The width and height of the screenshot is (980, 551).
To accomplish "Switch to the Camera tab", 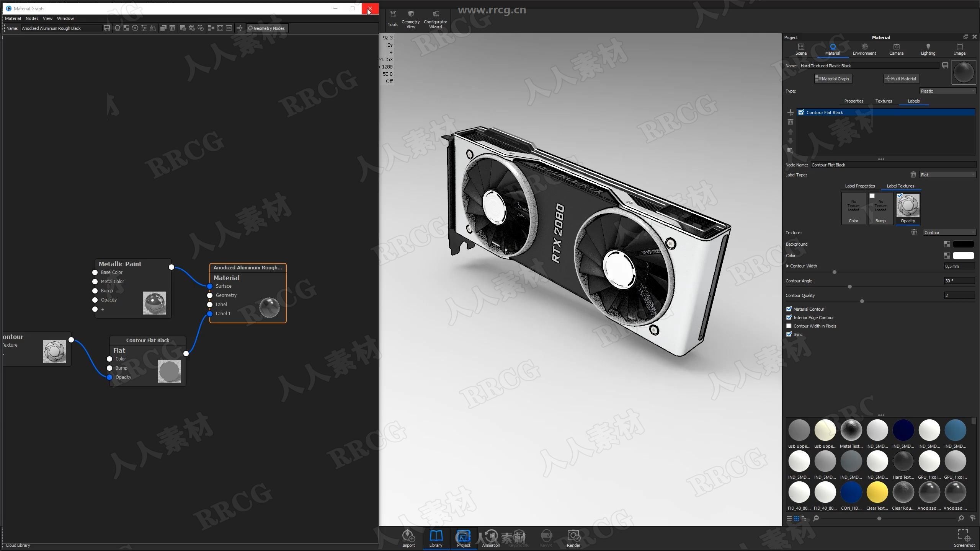I will (x=896, y=49).
